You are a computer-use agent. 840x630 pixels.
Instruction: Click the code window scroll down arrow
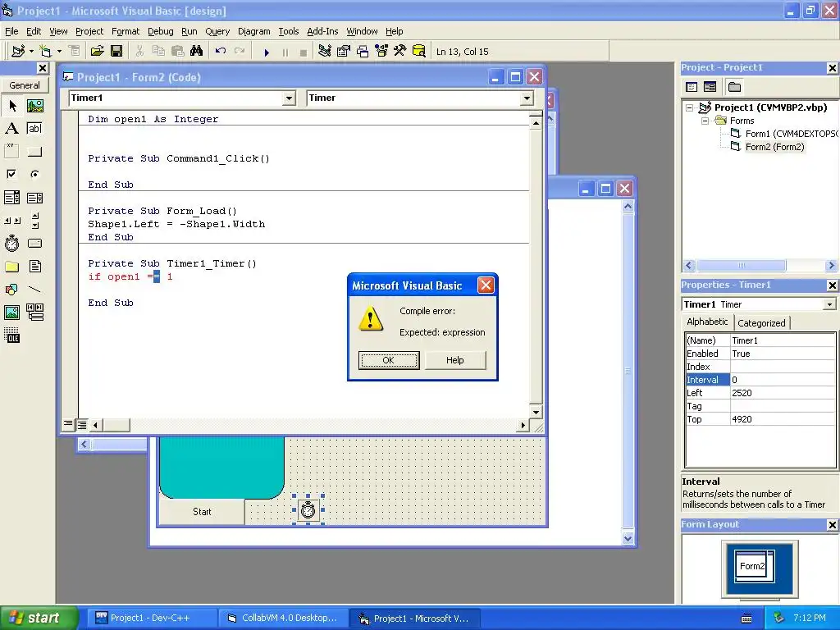pos(536,412)
